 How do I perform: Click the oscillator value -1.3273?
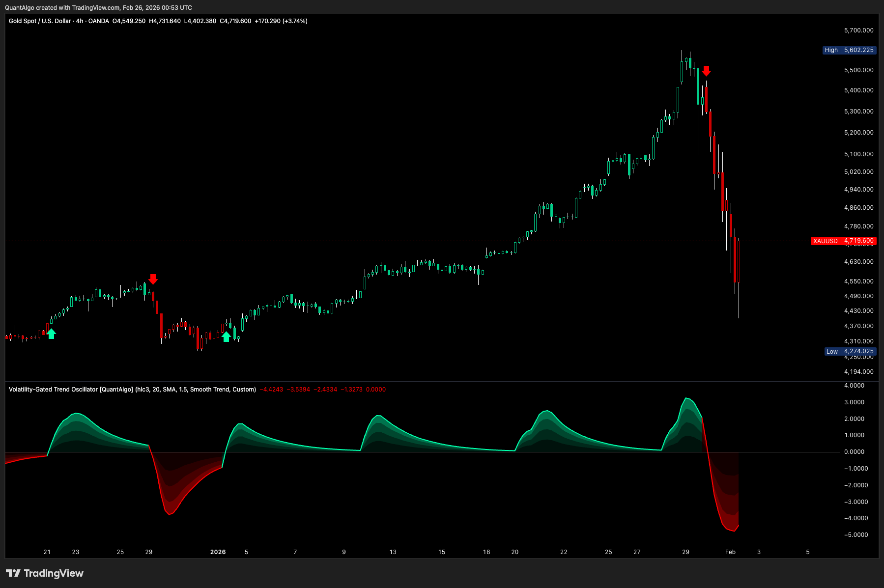pyautogui.click(x=351, y=390)
